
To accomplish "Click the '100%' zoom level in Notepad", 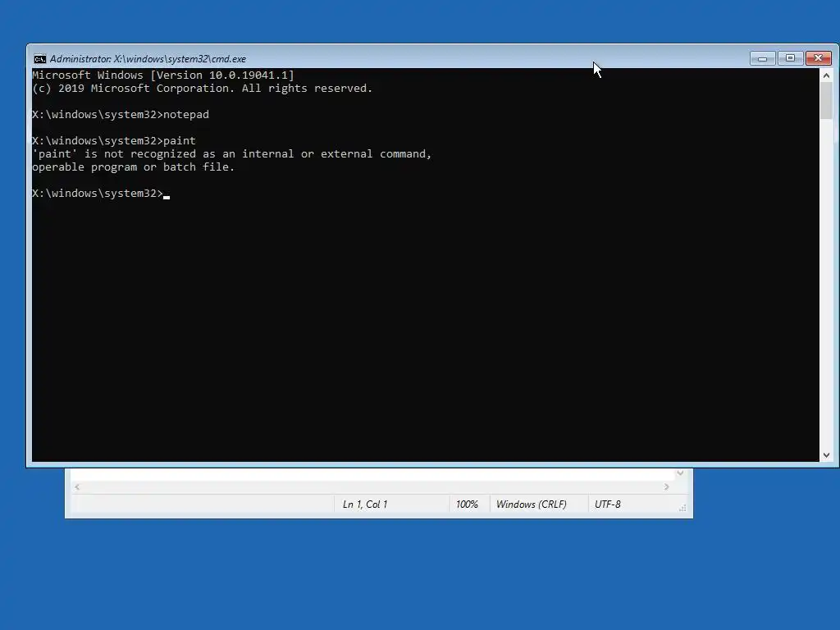I will pos(467,504).
